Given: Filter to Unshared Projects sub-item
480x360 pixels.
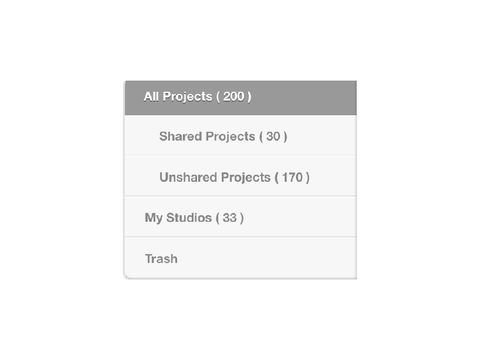Looking at the screenshot, I should [241, 177].
